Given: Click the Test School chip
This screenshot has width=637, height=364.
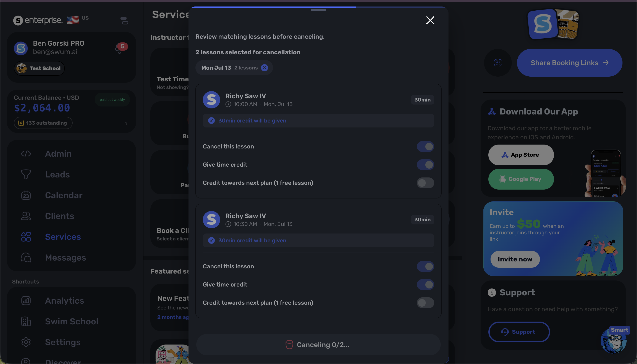Looking at the screenshot, I should (x=39, y=69).
